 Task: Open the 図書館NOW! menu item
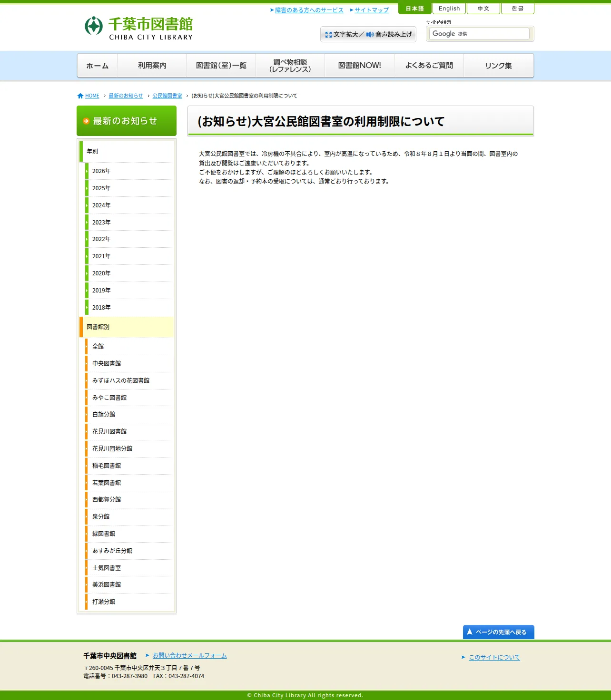click(x=360, y=66)
